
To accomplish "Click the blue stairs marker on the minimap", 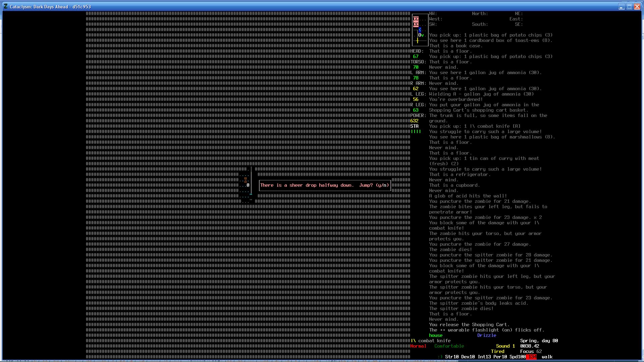I will tap(420, 30).
